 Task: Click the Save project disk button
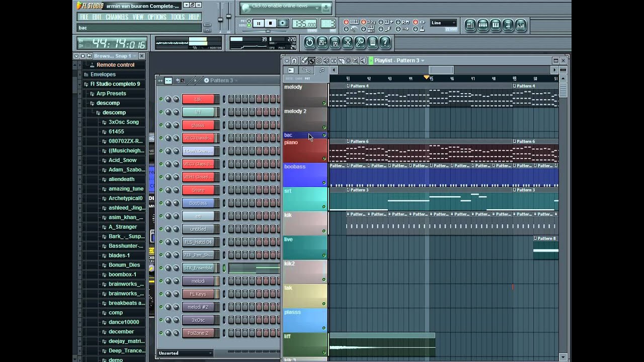coord(335,43)
